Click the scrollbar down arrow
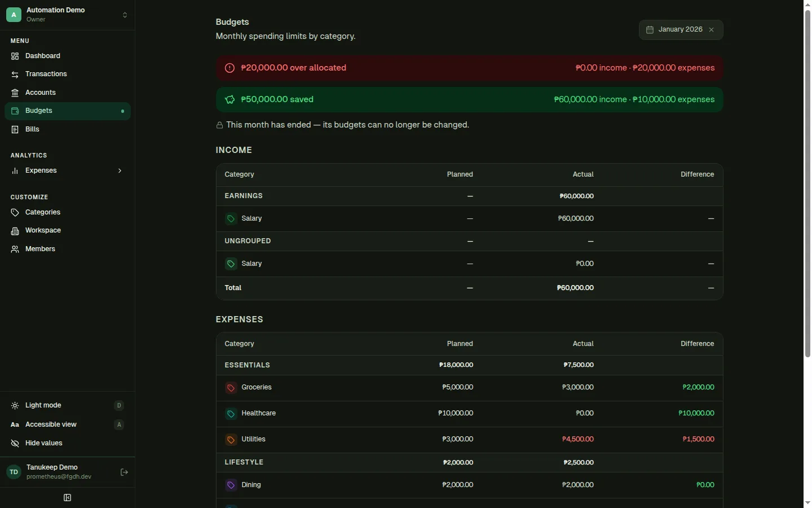This screenshot has height=508, width=812. (x=807, y=503)
